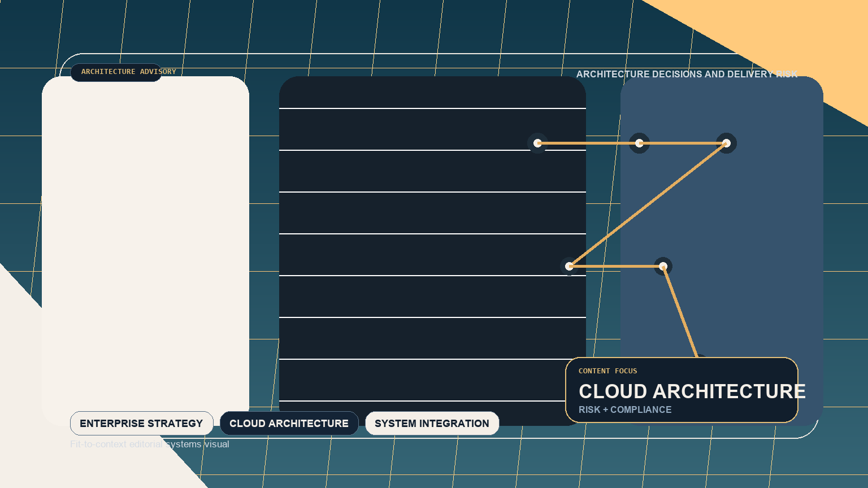Switch to the Cloud Architecture pill tab
Screen dimensions: 868x488
[x=289, y=424]
